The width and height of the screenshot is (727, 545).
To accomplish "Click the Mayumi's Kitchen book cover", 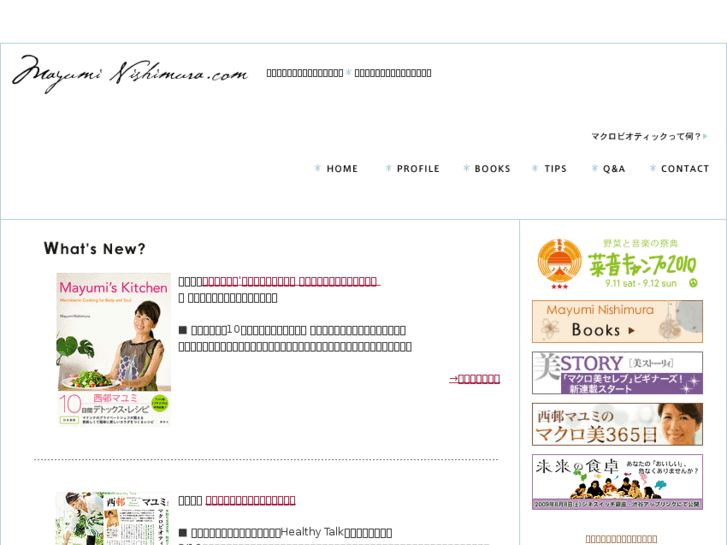I will [114, 349].
